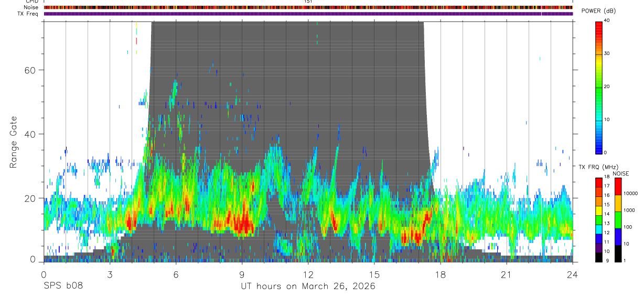Click the purple TX Freq strip above the plot

pyautogui.click(x=308, y=14)
